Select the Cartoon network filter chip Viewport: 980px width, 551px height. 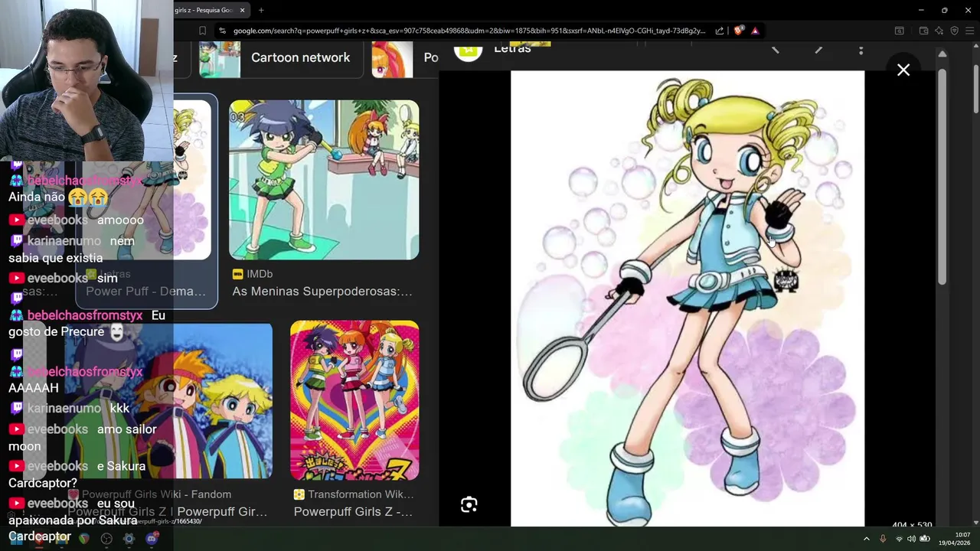click(280, 58)
